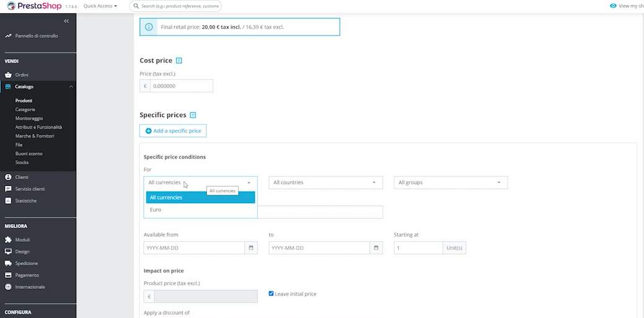This screenshot has height=318, width=644.
Task: Click the search magnifier icon
Action: [136, 6]
